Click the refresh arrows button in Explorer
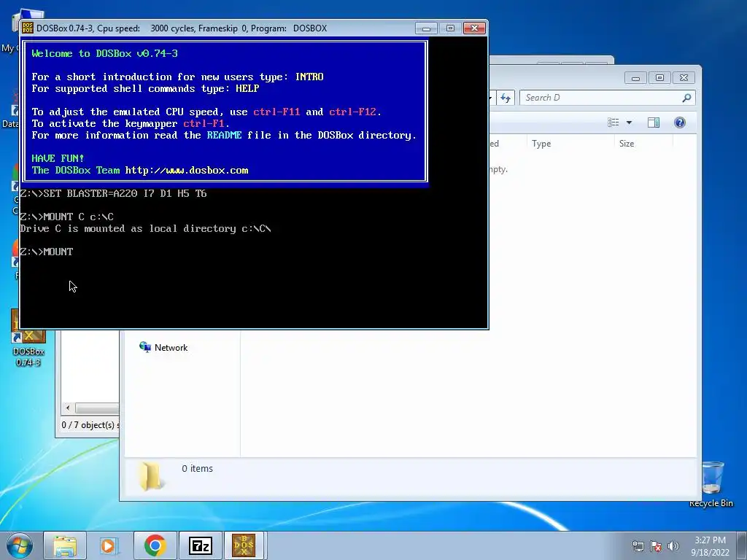This screenshot has width=747, height=560. pyautogui.click(x=506, y=98)
